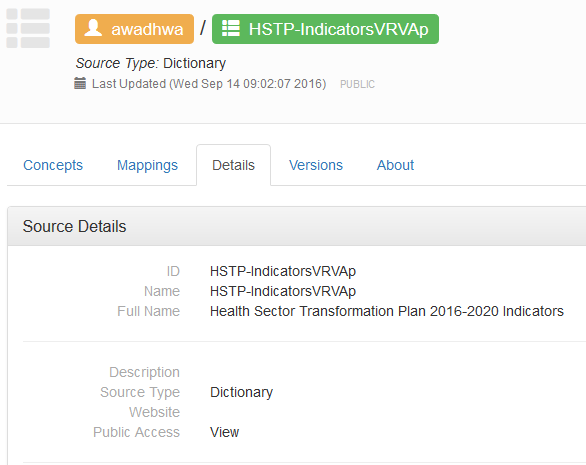
Task: Open the awadhwa user badge
Action: (x=135, y=29)
